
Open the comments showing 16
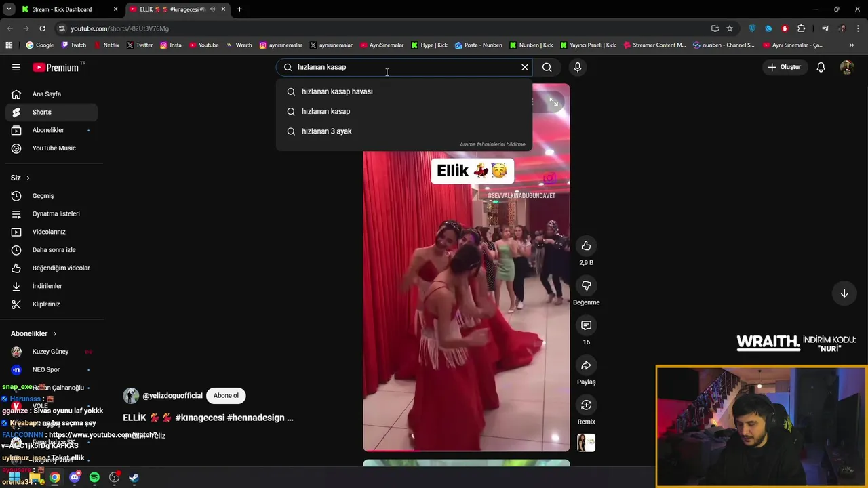click(x=586, y=325)
